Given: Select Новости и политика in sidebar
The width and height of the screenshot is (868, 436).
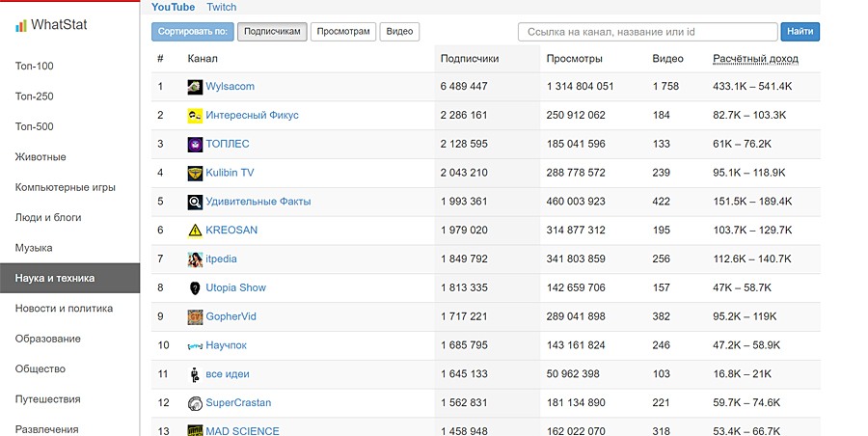Looking at the screenshot, I should (x=64, y=309).
